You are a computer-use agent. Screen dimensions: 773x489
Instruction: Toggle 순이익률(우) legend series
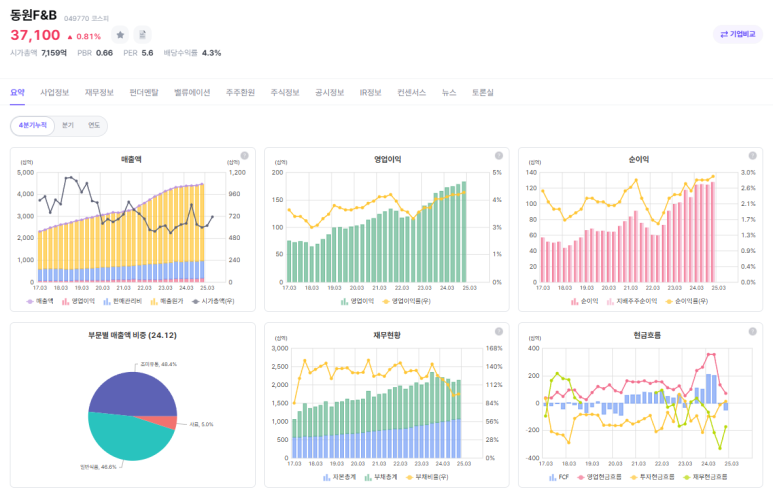pyautogui.click(x=687, y=301)
